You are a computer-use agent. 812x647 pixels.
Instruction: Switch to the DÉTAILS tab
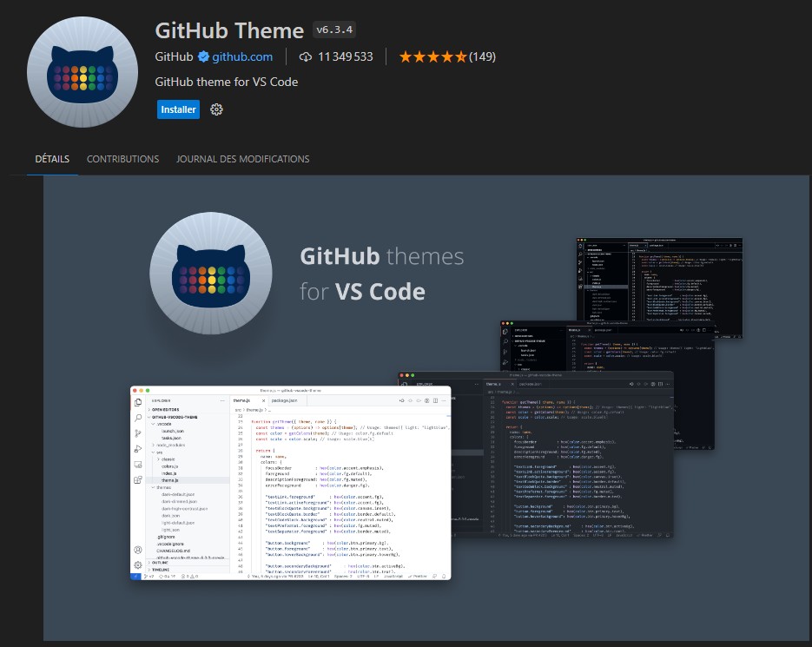point(52,159)
